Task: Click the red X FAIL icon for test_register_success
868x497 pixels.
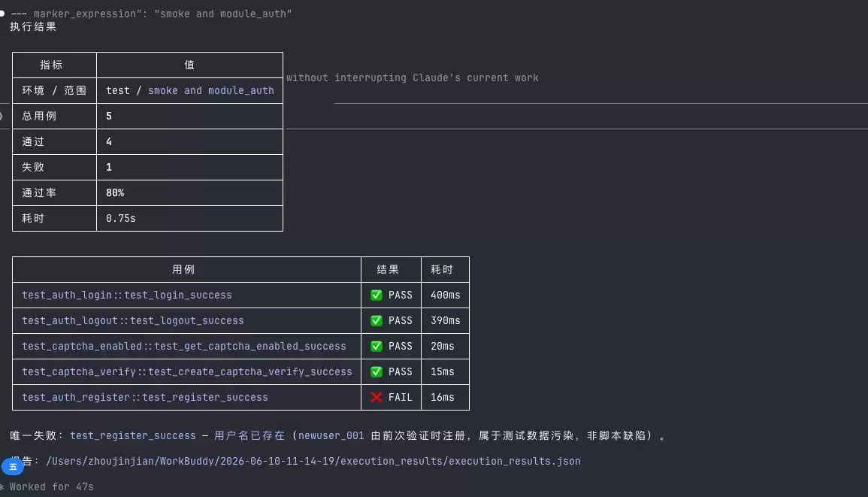Action: click(x=377, y=397)
